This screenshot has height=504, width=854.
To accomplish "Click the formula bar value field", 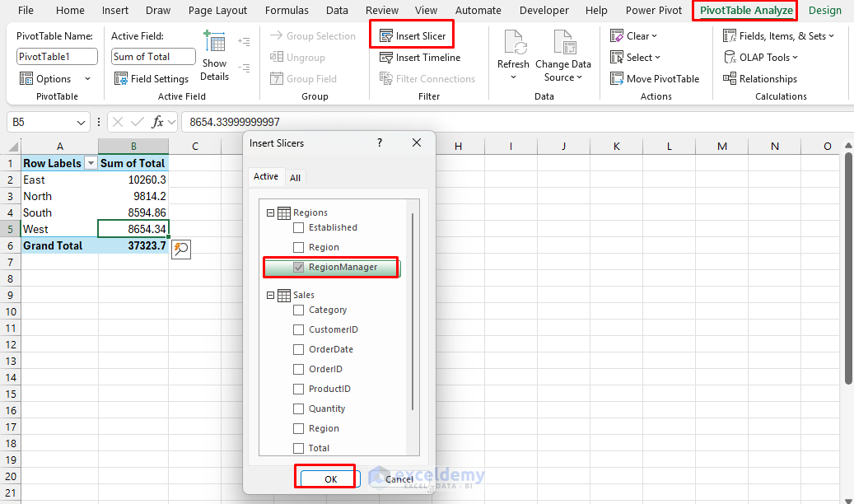I will click(517, 122).
